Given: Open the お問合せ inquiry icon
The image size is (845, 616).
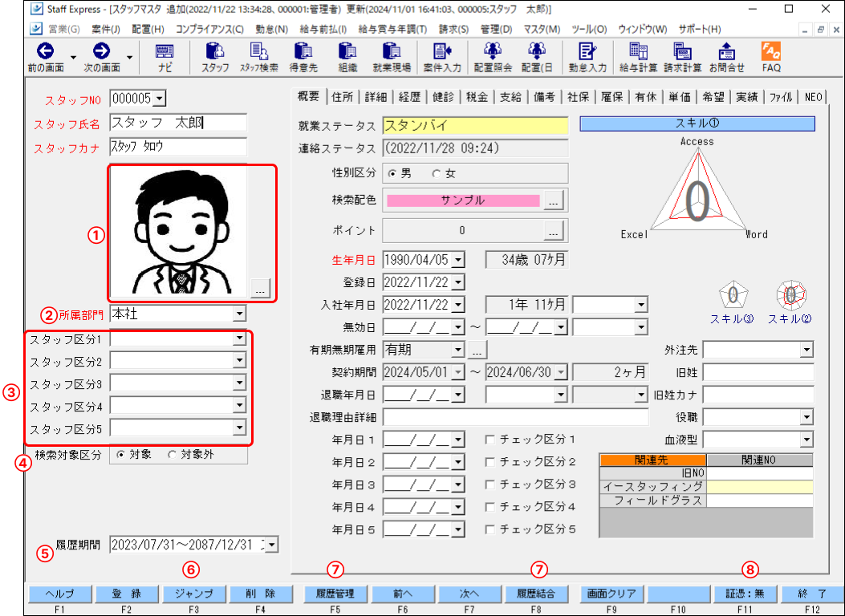Looking at the screenshot, I should (726, 51).
